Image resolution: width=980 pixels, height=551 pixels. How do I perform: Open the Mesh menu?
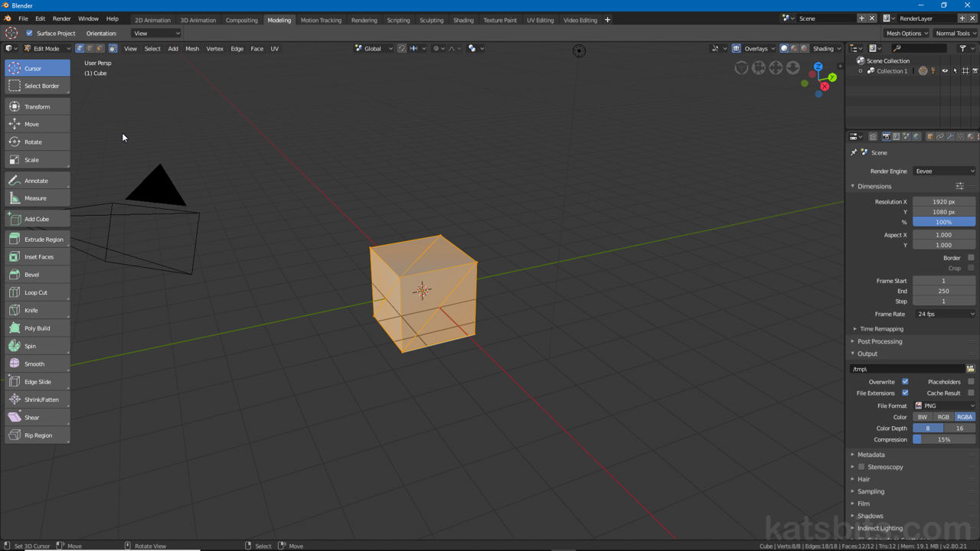(x=192, y=48)
